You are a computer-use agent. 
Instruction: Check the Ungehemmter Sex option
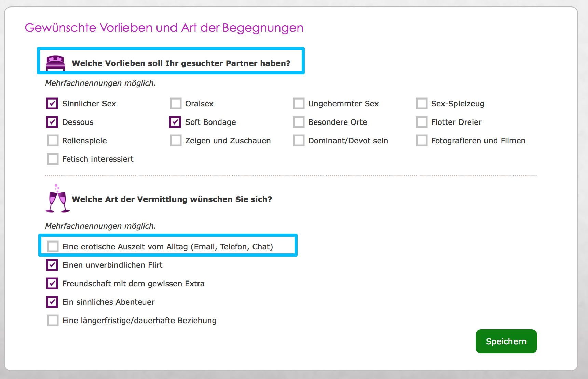click(299, 103)
